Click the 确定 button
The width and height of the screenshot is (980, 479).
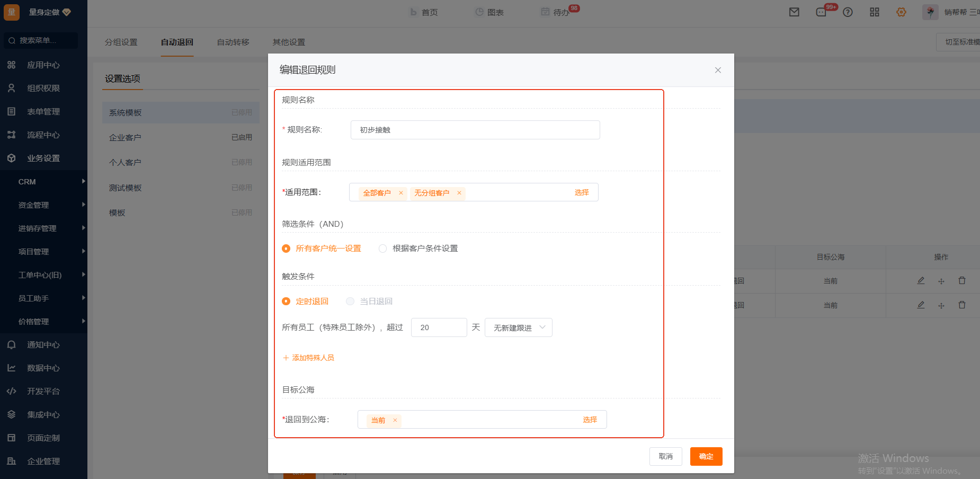[706, 457]
